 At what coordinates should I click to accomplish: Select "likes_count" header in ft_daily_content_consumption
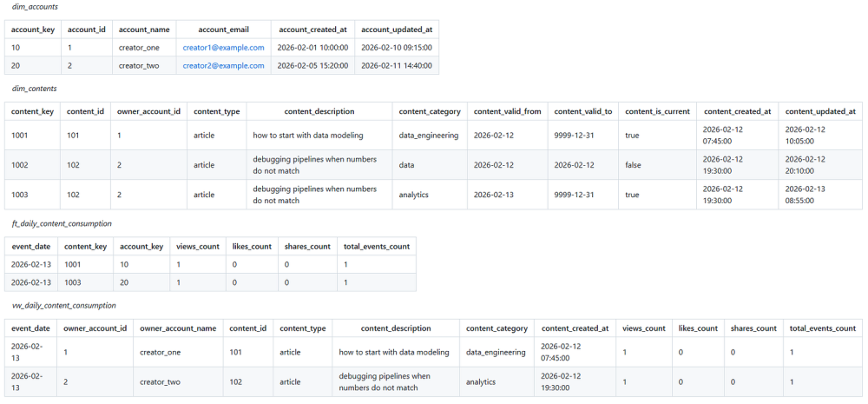(x=252, y=246)
